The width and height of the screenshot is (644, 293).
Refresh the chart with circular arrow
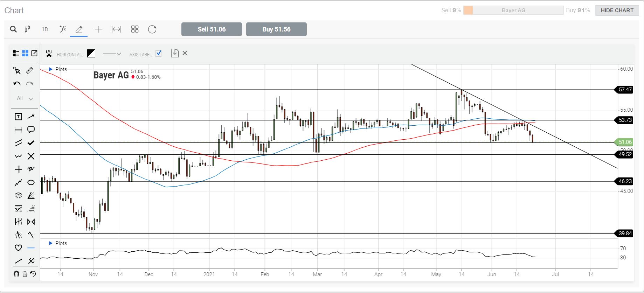[x=152, y=29]
